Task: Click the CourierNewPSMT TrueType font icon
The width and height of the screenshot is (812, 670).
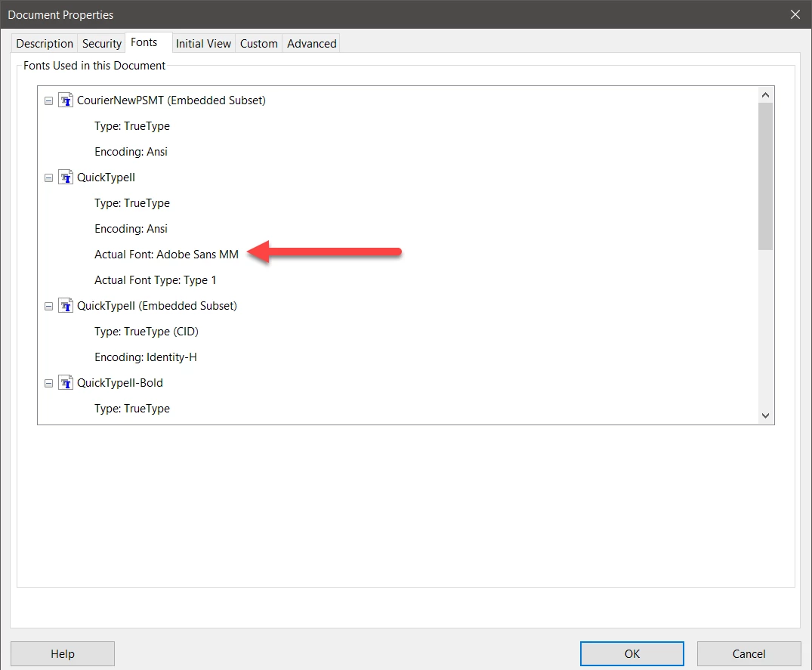Action: (x=65, y=100)
